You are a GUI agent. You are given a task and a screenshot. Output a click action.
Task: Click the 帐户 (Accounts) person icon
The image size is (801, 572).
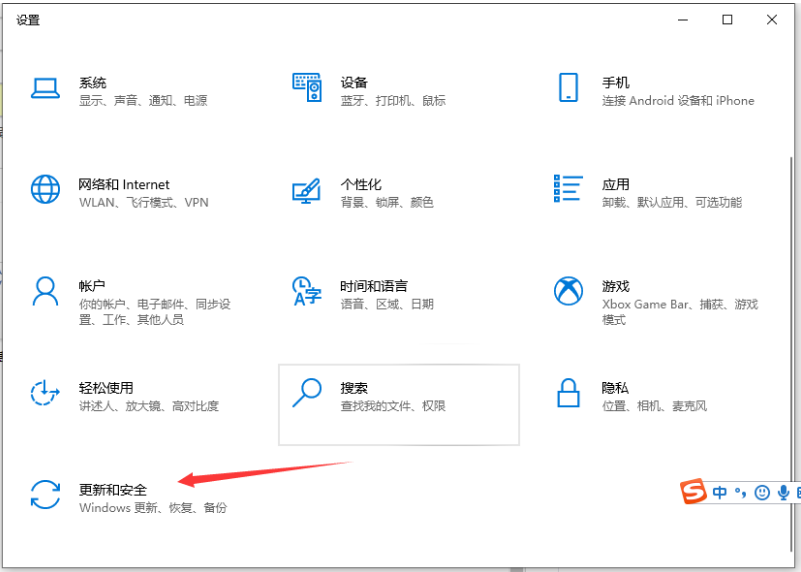45,291
